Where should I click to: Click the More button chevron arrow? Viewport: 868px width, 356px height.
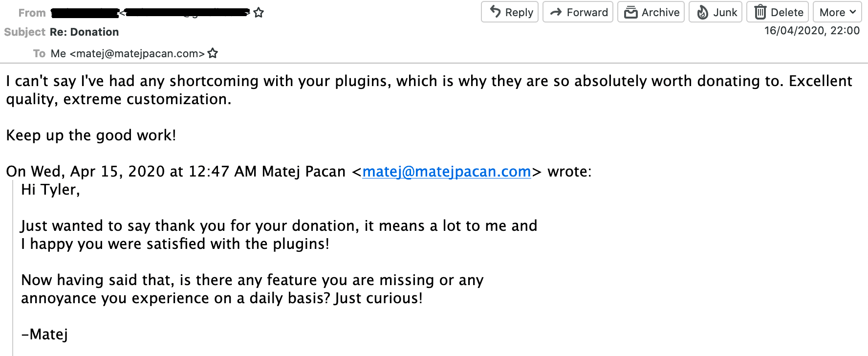[853, 12]
